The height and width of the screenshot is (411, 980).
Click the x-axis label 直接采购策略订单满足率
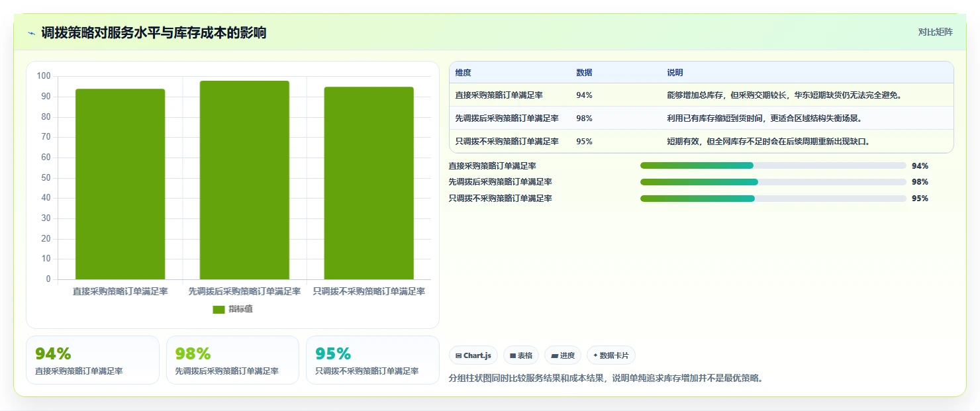120,291
